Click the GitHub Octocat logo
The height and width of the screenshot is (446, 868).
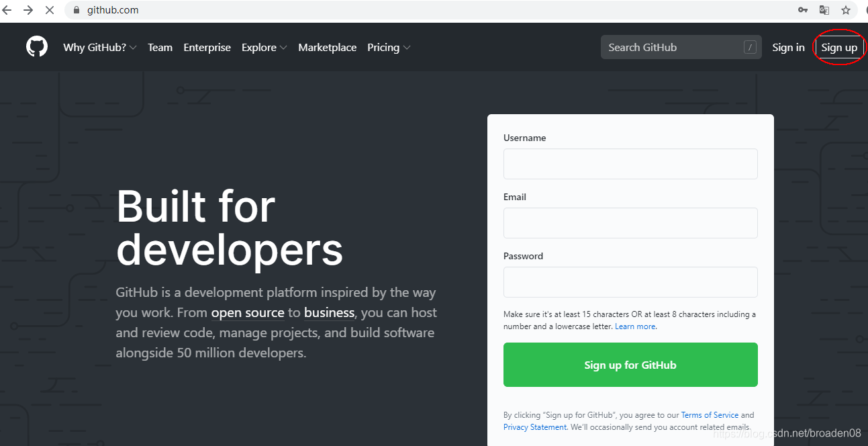tap(37, 47)
